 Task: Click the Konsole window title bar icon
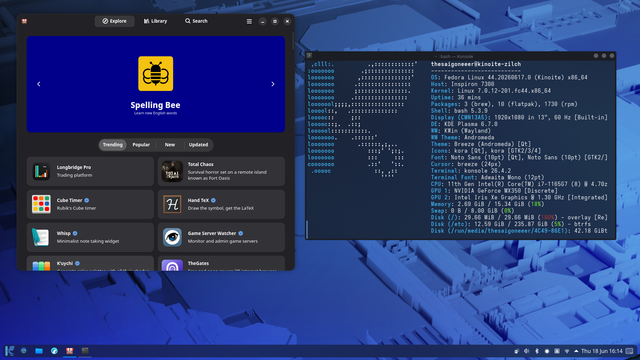click(309, 56)
